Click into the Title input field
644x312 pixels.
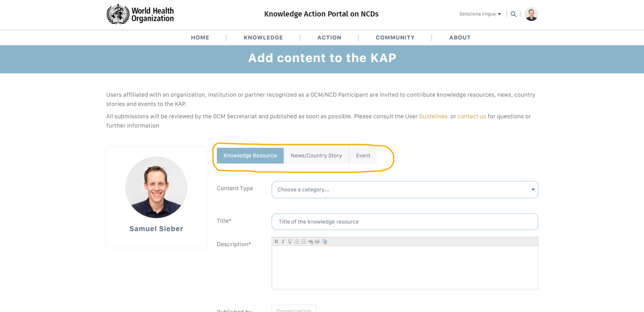[x=405, y=222]
